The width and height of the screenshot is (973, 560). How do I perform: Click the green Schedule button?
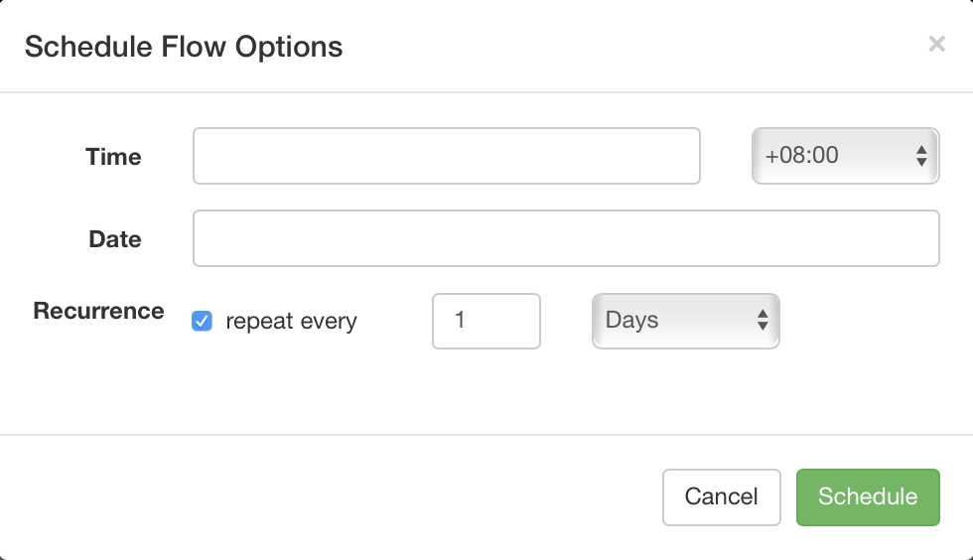click(x=868, y=496)
